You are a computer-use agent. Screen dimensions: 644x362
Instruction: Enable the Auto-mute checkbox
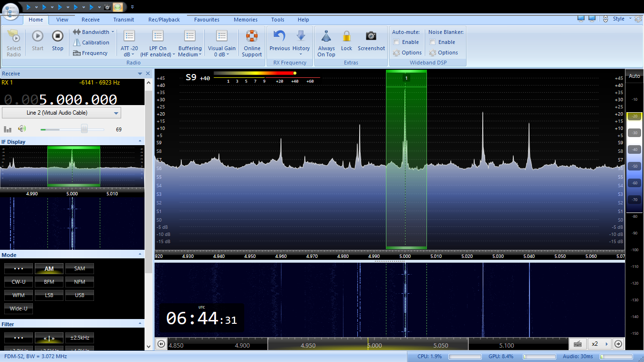click(396, 42)
